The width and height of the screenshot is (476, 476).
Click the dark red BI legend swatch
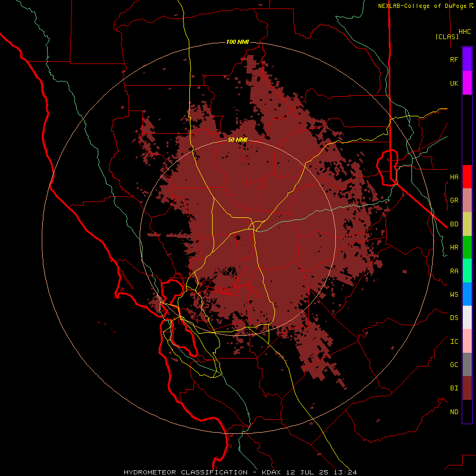467,388
